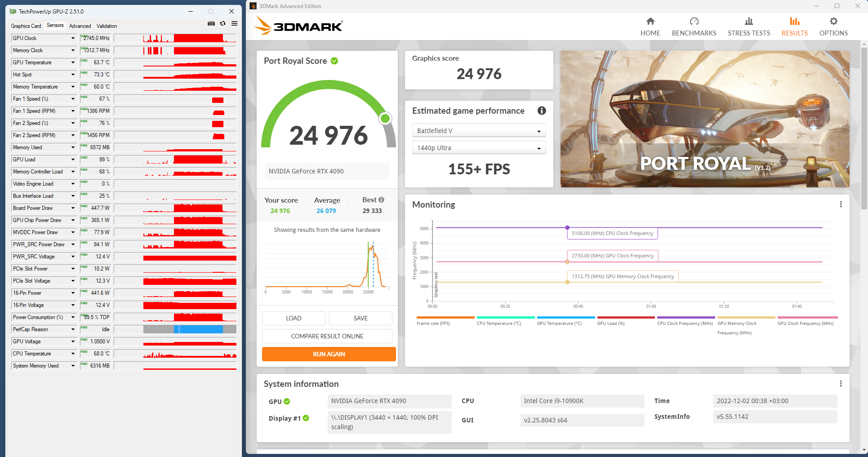The image size is (868, 457).
Task: Click the LOAD button
Action: pos(294,318)
